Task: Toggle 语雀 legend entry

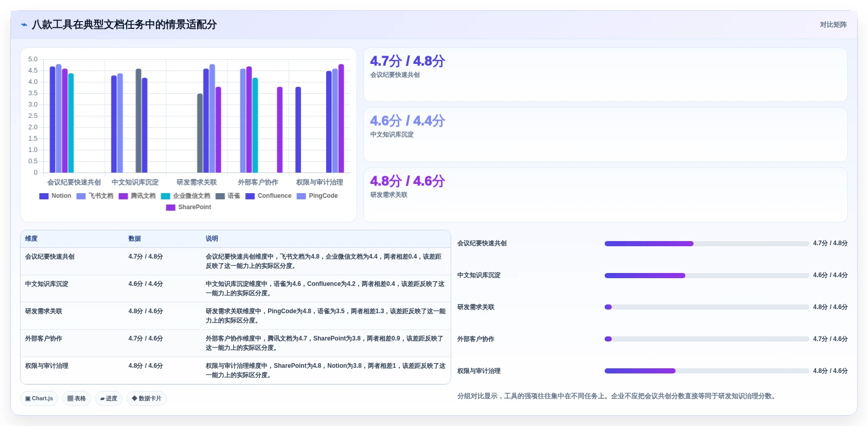Action: [x=227, y=196]
